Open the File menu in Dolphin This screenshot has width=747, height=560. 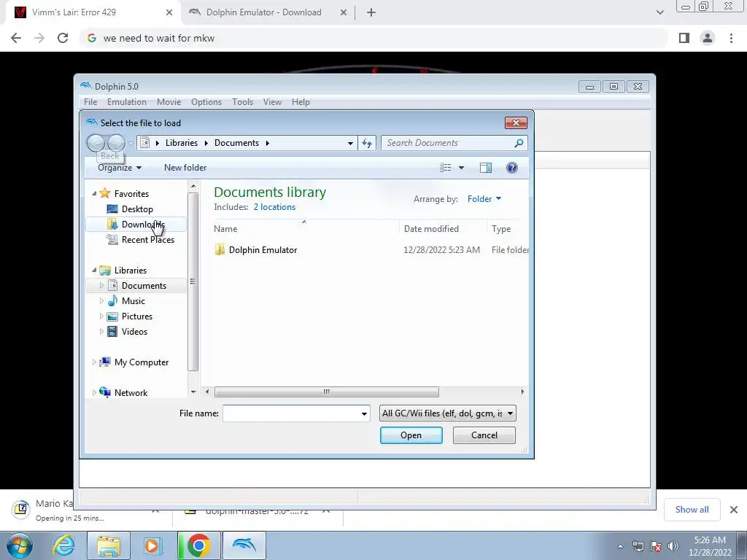pos(90,102)
